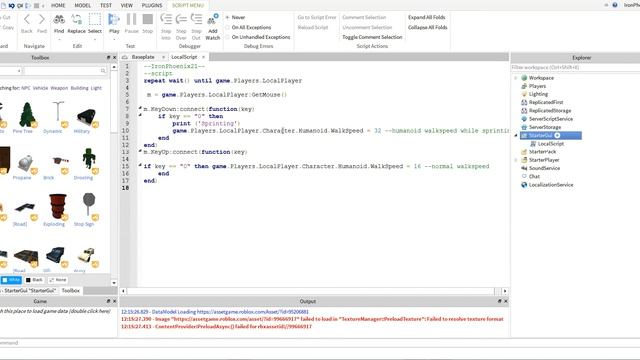Click Go to Script Error
Viewport: 640px width, 360px height.
[317, 18]
